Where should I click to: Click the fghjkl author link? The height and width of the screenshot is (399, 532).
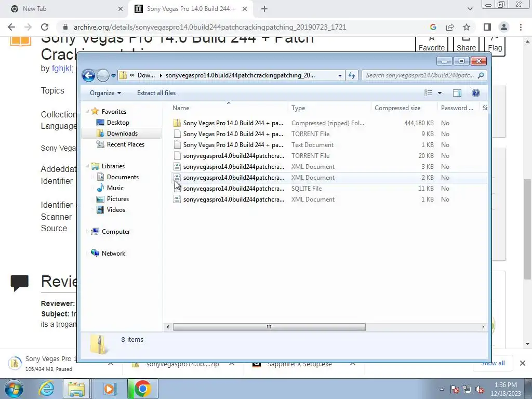[62, 68]
